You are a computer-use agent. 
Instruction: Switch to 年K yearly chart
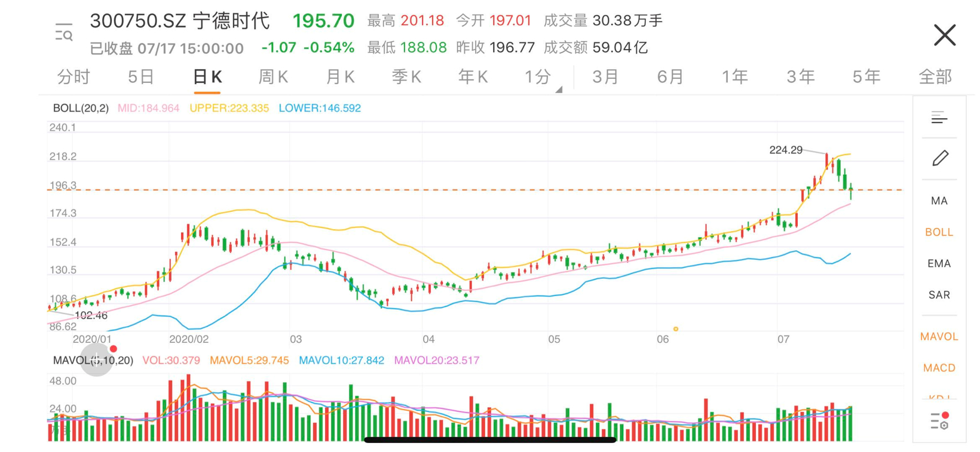(x=473, y=77)
